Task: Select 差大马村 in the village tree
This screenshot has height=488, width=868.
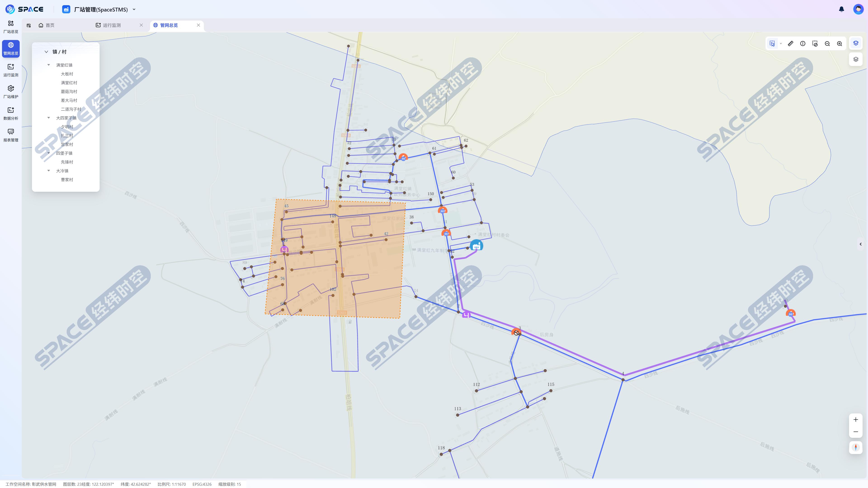Action: coord(69,100)
